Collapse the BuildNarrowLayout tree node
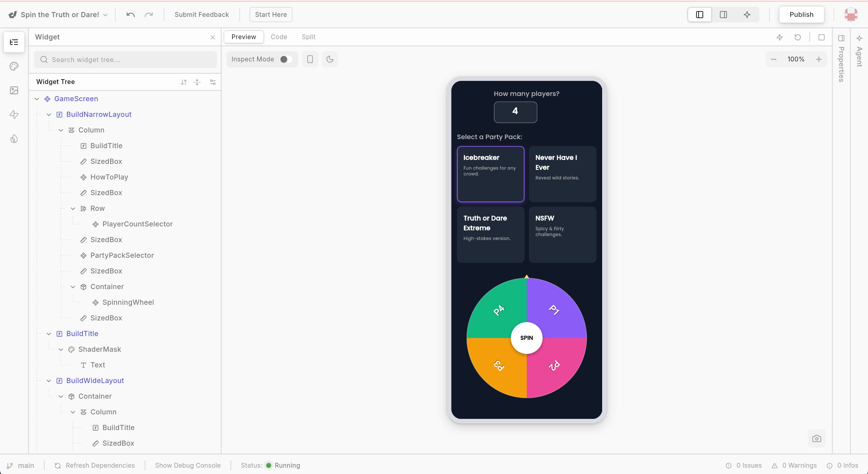The width and height of the screenshot is (868, 474). coord(49,114)
